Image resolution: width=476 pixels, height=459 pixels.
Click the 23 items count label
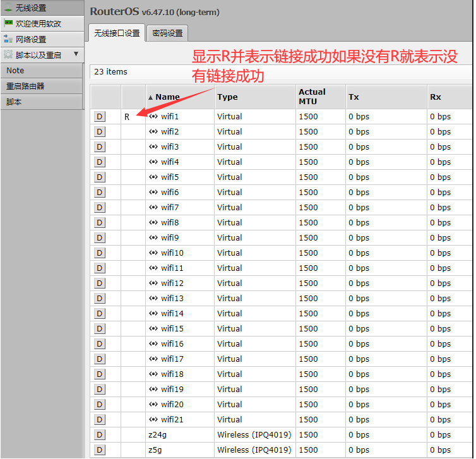click(111, 72)
